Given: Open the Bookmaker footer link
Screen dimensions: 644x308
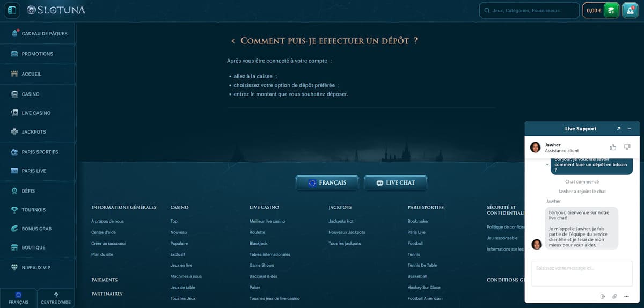Looking at the screenshot, I should coord(418,221).
